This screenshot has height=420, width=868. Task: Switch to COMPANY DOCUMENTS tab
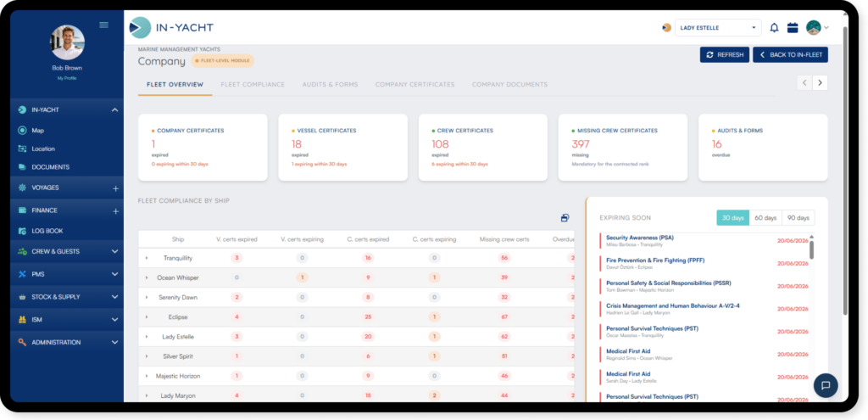[509, 85]
